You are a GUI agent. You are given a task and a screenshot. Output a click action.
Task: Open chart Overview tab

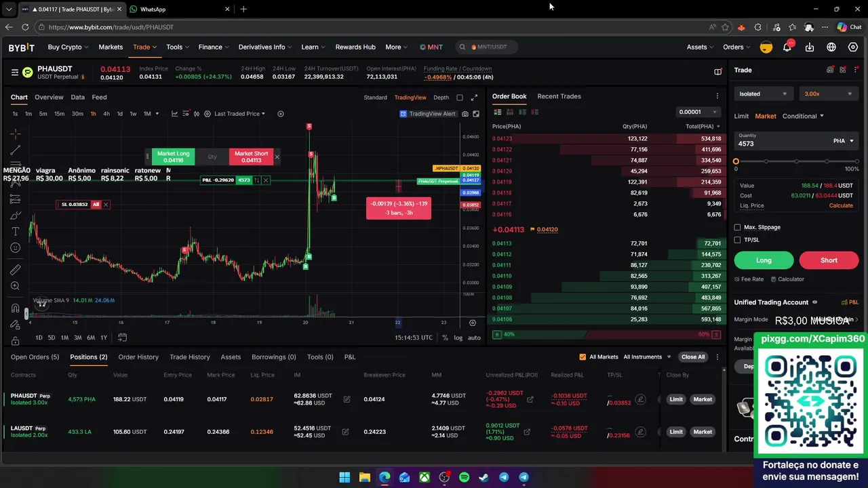tap(49, 97)
